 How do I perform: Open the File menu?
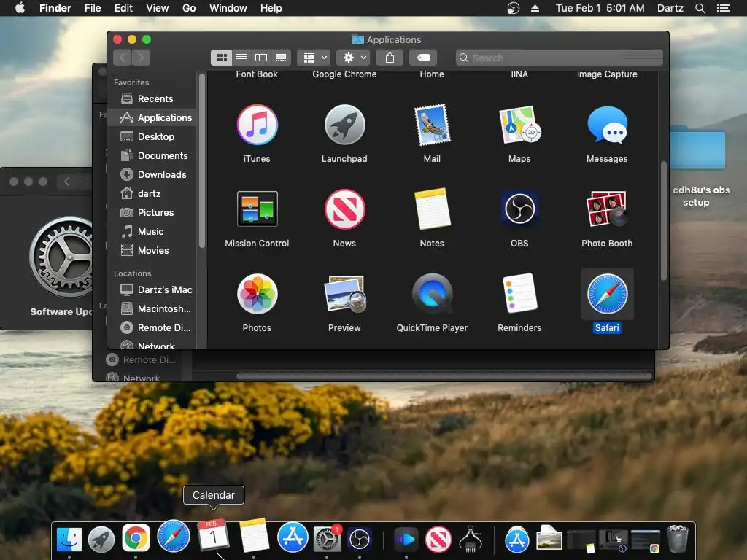pos(93,8)
